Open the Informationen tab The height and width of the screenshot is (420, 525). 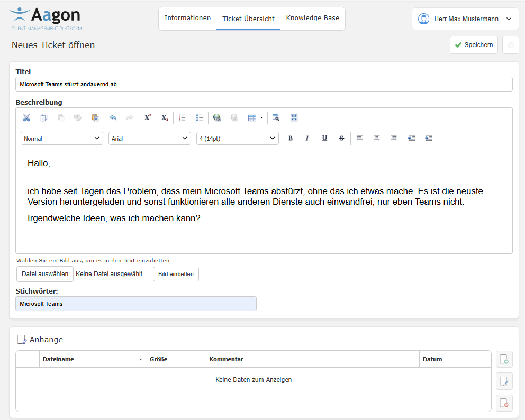(187, 17)
